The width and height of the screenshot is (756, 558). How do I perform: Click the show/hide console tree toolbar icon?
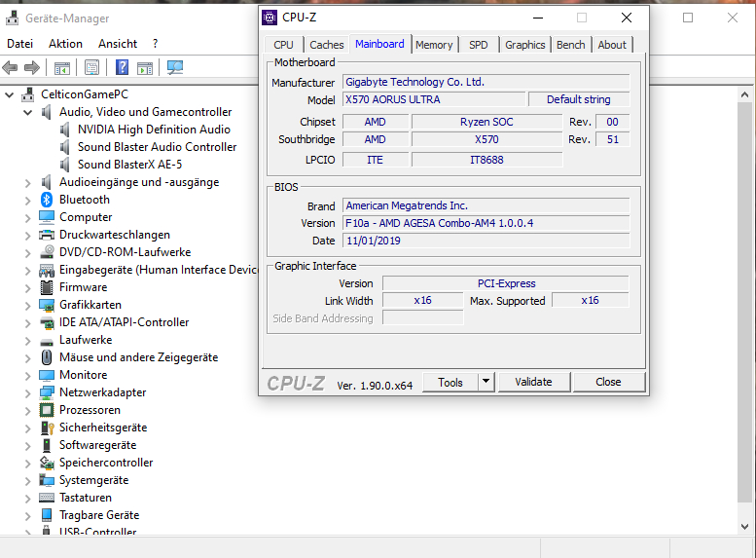point(62,67)
